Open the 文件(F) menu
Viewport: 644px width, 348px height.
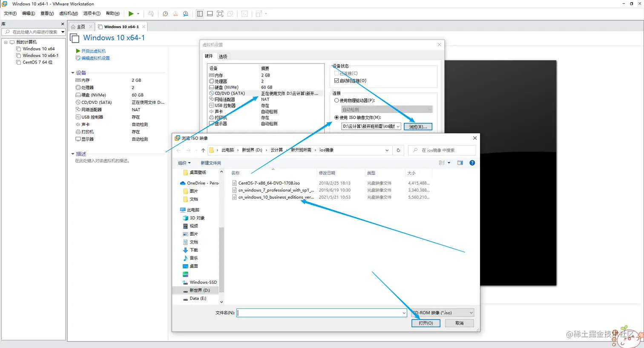pos(10,14)
